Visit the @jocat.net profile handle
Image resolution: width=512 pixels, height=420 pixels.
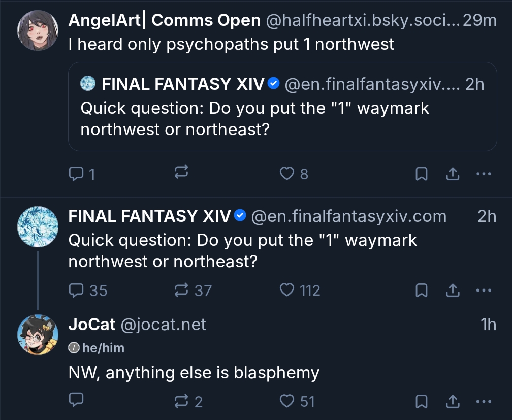tap(163, 325)
